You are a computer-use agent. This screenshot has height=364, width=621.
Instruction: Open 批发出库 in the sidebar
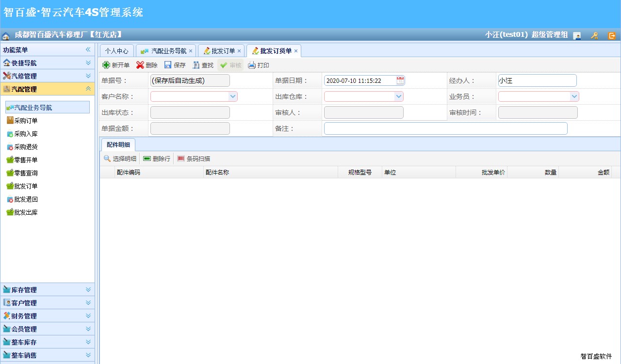pyautogui.click(x=22, y=212)
